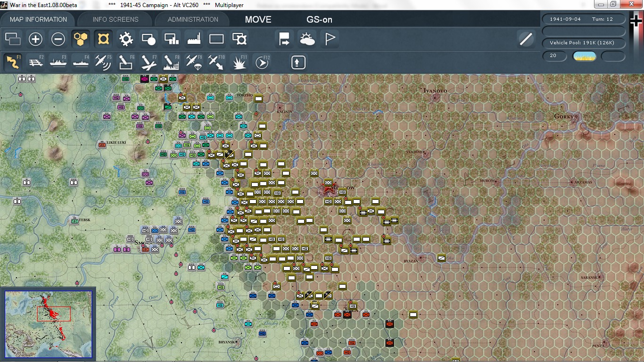Image resolution: width=644 pixels, height=362 pixels.
Task: Click the MOVE mode label
Action: coord(258,19)
